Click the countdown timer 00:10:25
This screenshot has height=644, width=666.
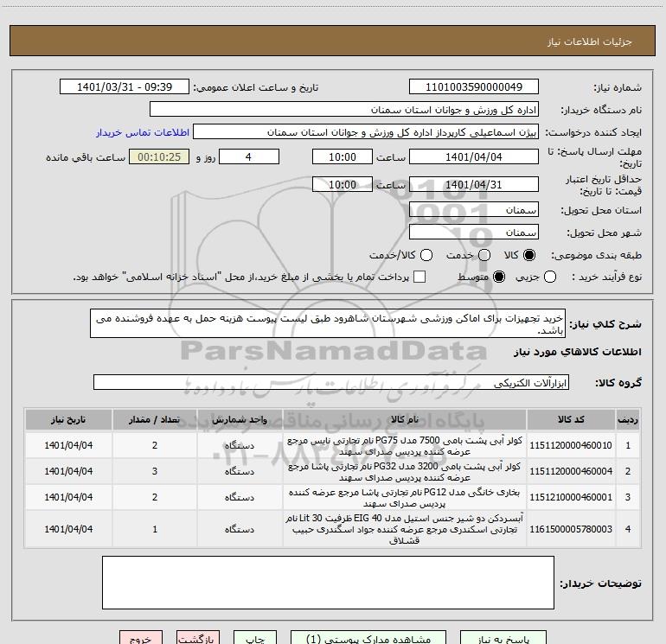[159, 157]
